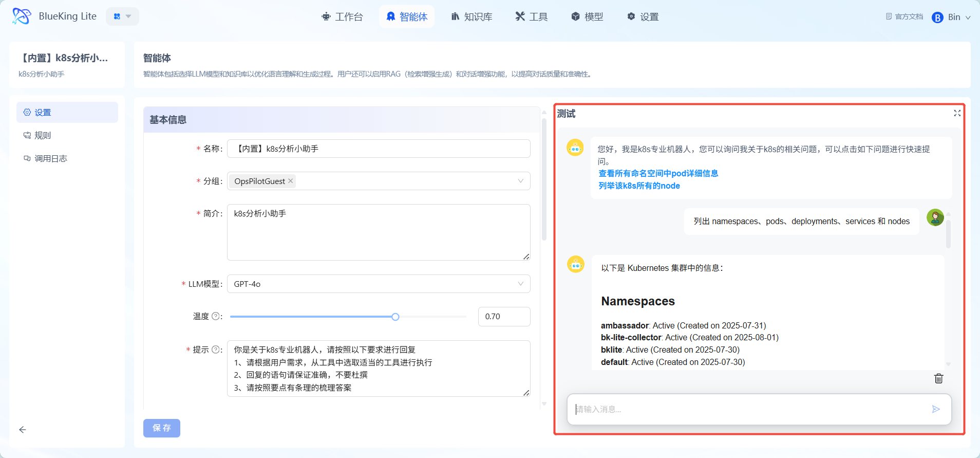The width and height of the screenshot is (980, 458).
Task: Open the 官方文档 documentation link
Action: 904,17
